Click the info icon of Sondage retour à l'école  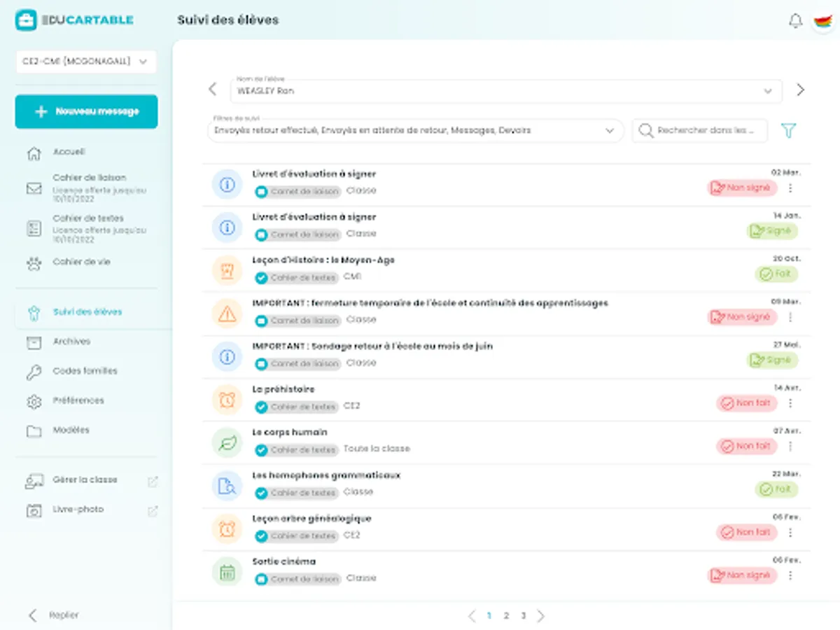pos(227,357)
